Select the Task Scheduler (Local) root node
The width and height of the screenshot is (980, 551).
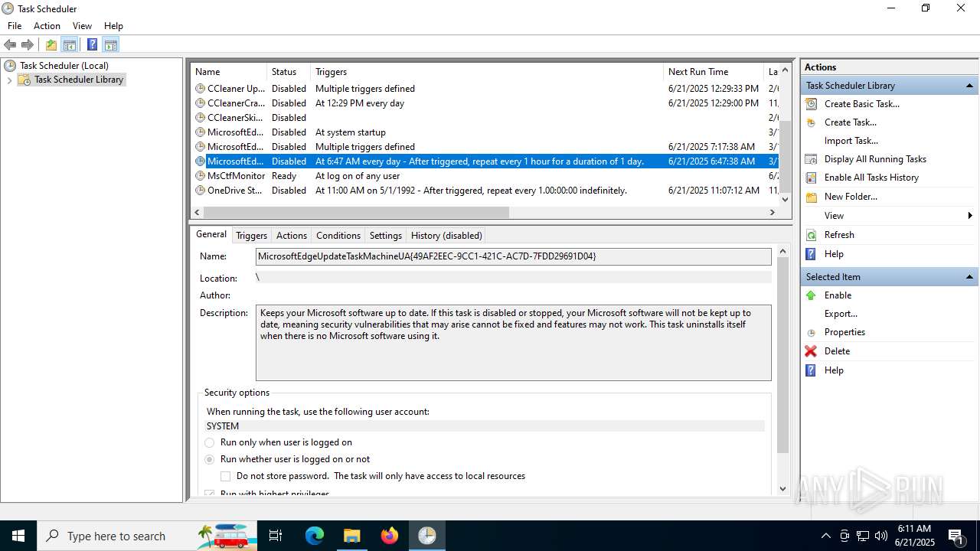tap(64, 66)
